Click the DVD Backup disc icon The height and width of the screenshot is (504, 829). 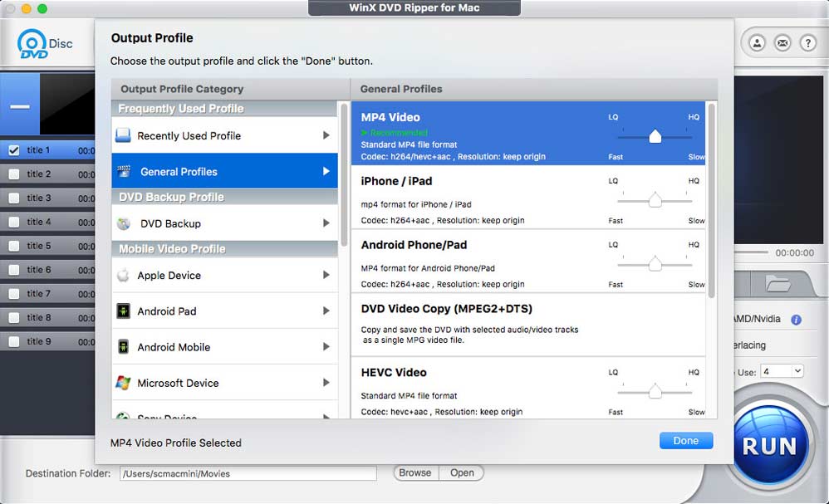pyautogui.click(x=124, y=223)
